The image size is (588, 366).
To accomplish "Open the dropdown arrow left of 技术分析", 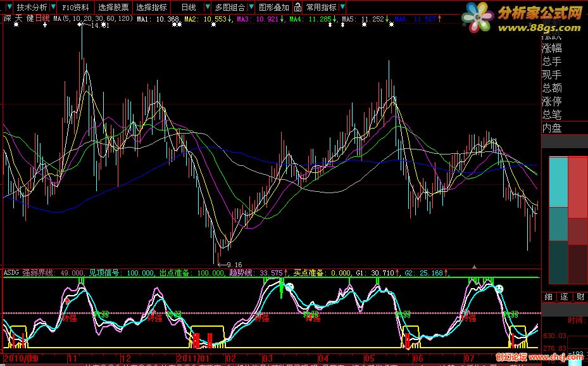I will 9,7.
